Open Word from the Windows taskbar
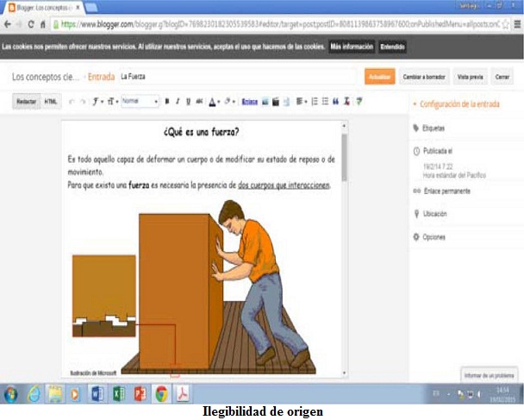The height and width of the screenshot is (420, 524). [96, 393]
